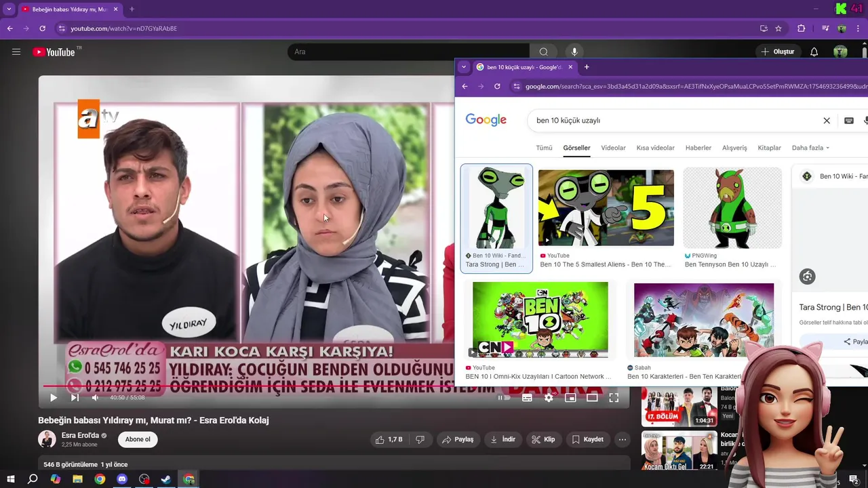Switch to Kısa videolar tab

[655, 148]
